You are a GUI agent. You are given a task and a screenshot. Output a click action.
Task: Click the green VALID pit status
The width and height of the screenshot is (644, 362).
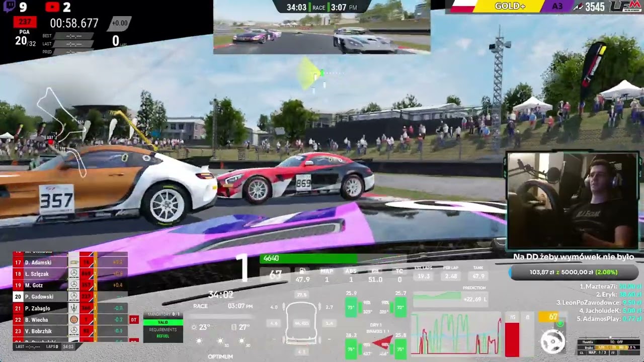coord(163,322)
